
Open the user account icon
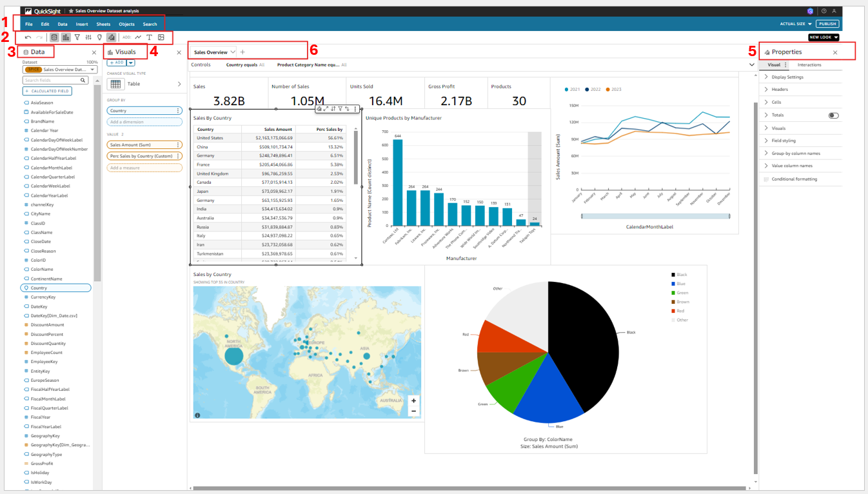(834, 11)
